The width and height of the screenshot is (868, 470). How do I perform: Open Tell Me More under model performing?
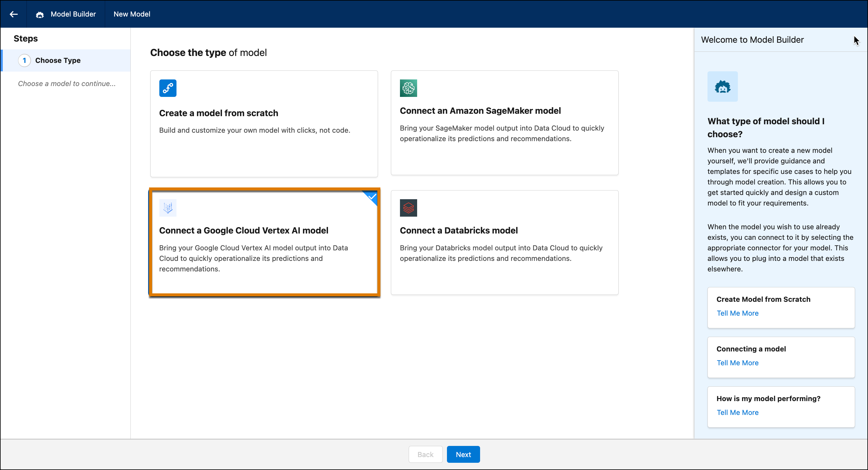pyautogui.click(x=738, y=413)
